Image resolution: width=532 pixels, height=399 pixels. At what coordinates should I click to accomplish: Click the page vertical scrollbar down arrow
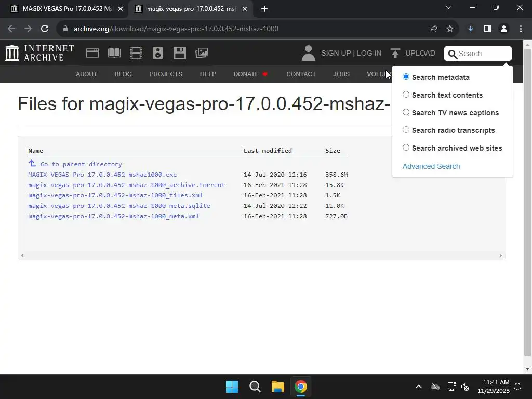(x=528, y=370)
